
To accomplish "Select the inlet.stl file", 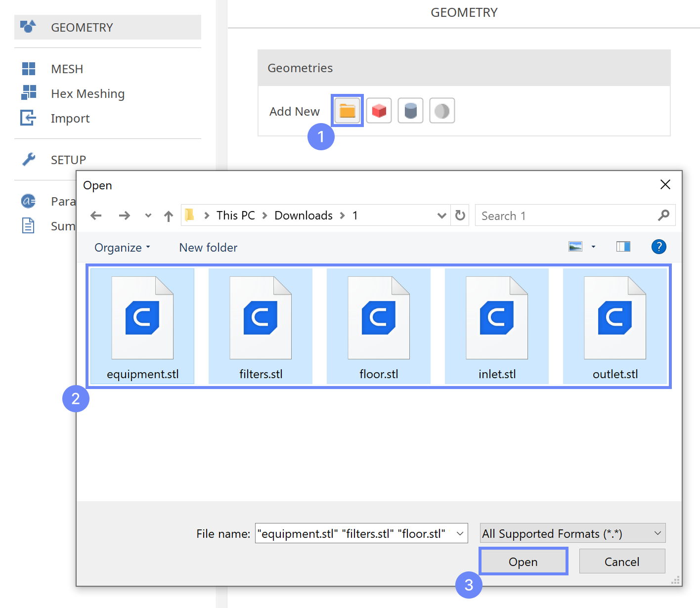I will click(497, 326).
